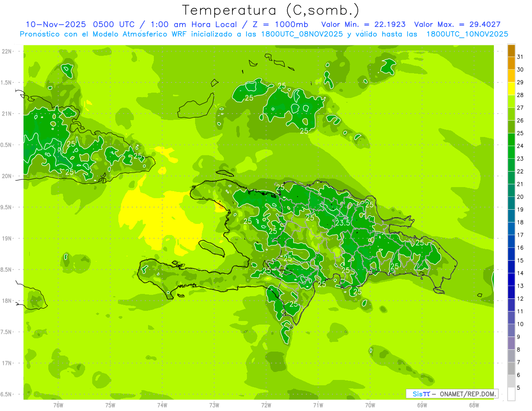532x411 pixels.
Task: Click teal swatch between 19 and 20
Action: coord(511,203)
